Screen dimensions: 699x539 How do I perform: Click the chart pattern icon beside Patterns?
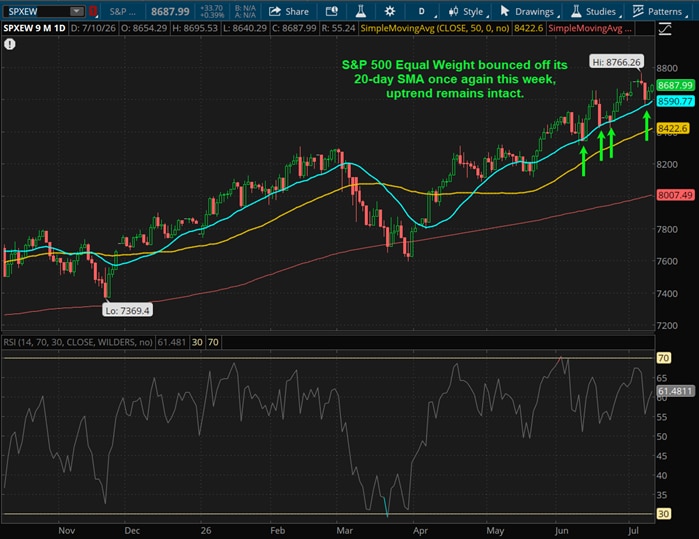click(638, 11)
